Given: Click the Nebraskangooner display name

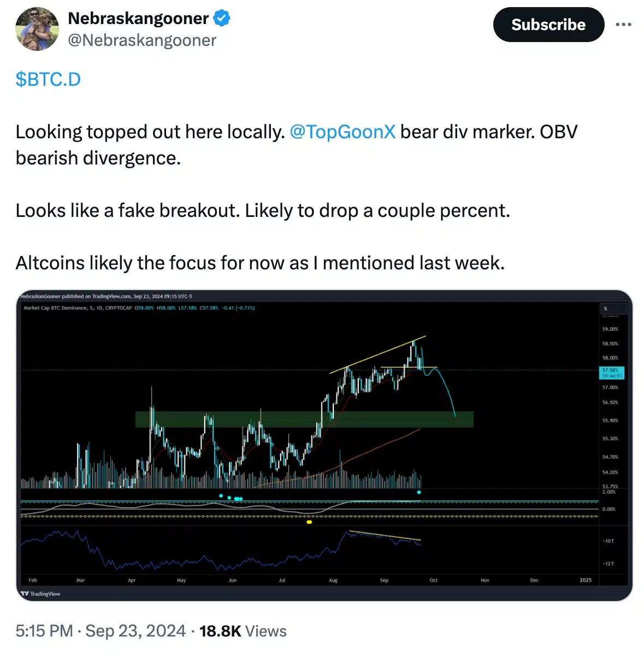Looking at the screenshot, I should click(x=138, y=19).
